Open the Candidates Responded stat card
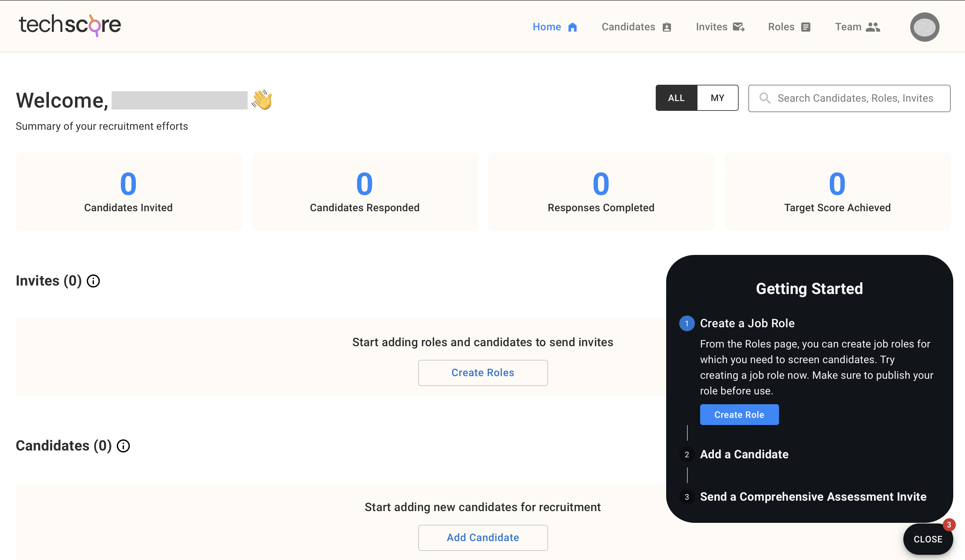 coord(364,191)
